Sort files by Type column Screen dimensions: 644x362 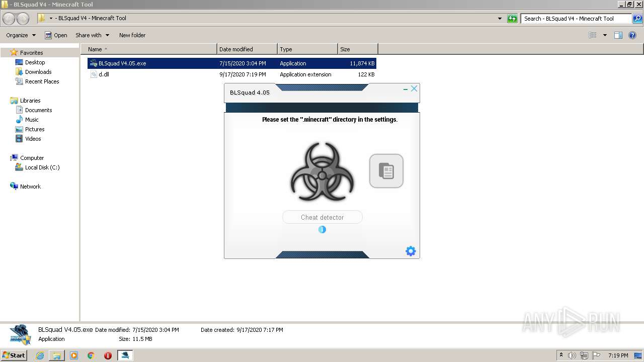click(307, 49)
